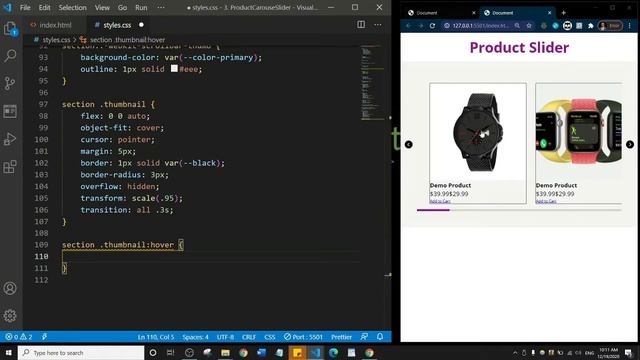Open the editor More Actions ellipsis
The image size is (640, 360).
tap(378, 24)
